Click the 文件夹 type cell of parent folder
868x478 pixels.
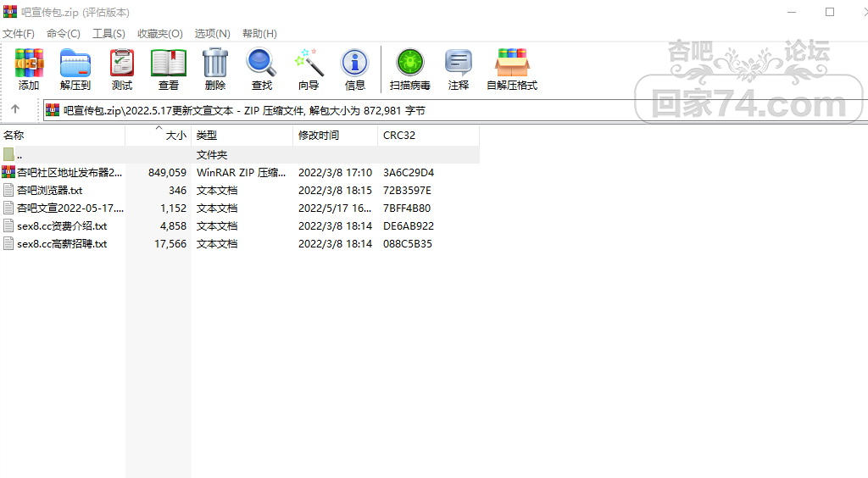pos(211,155)
